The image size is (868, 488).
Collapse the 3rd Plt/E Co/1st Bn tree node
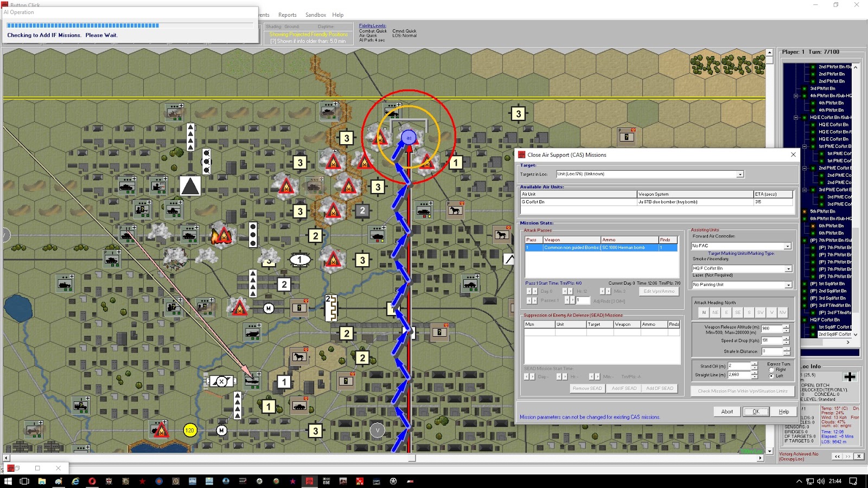[805, 190]
